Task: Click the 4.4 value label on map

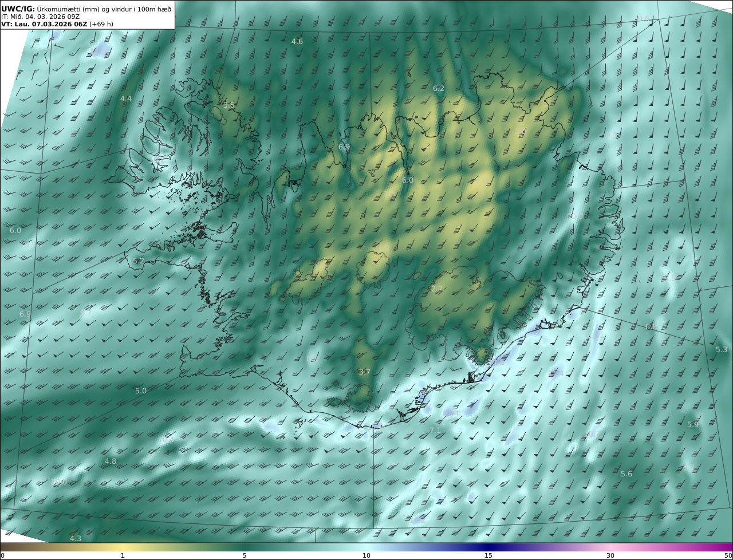Action: (126, 98)
